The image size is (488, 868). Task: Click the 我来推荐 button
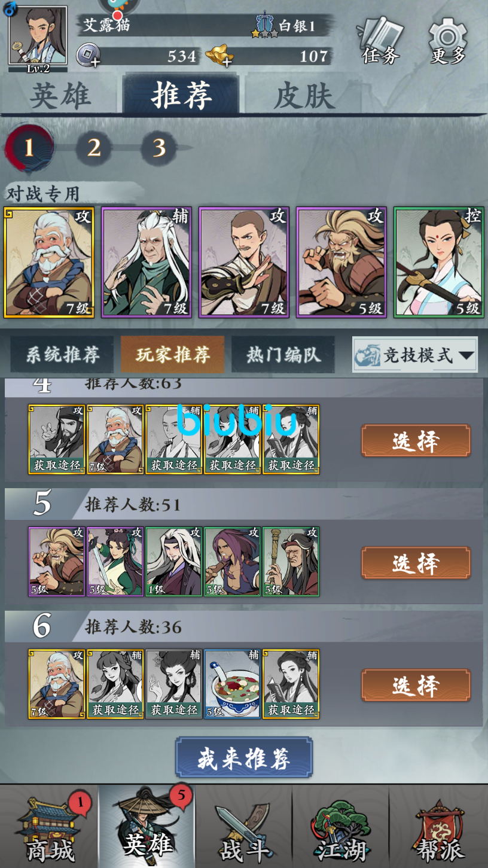click(244, 757)
